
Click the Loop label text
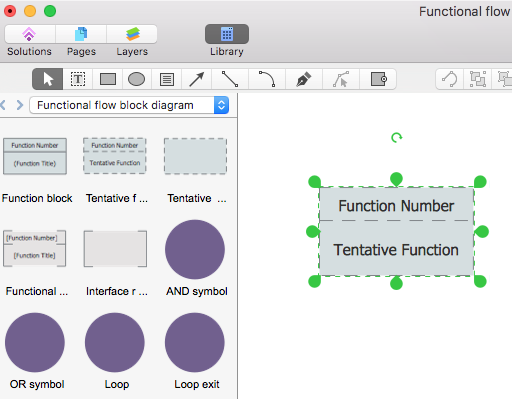pos(117,384)
